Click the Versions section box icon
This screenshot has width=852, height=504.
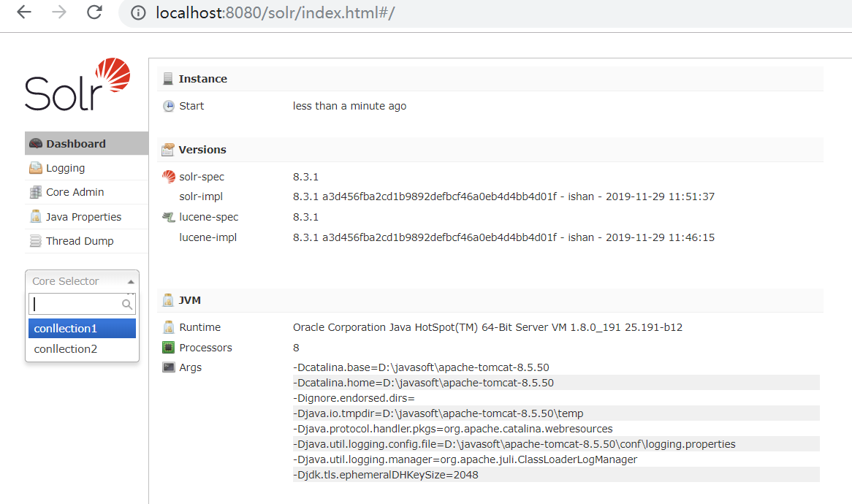(x=168, y=149)
